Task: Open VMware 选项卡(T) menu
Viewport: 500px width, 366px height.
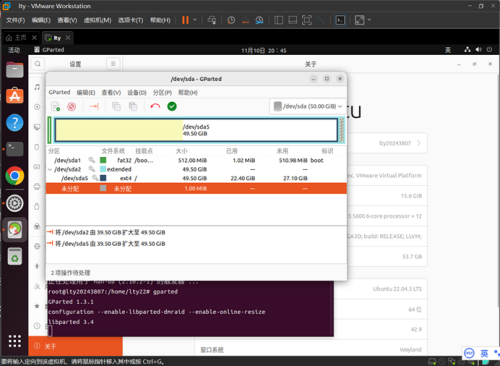Action: click(x=130, y=20)
